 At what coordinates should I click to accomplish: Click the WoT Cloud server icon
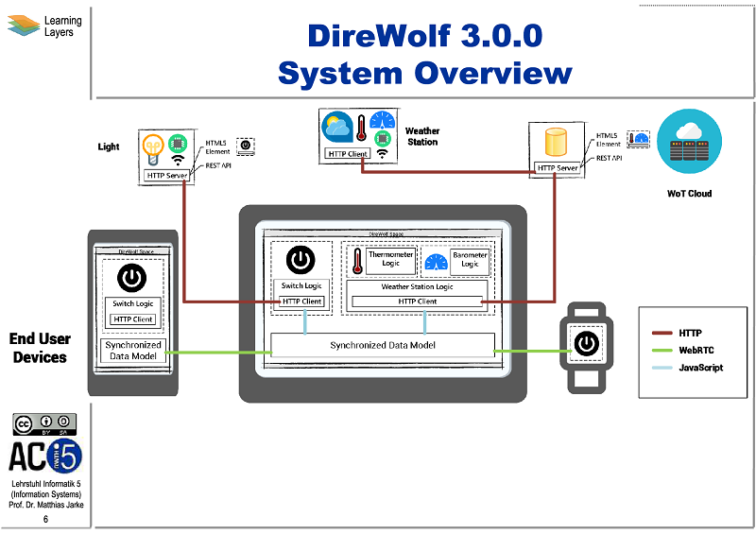point(689,142)
